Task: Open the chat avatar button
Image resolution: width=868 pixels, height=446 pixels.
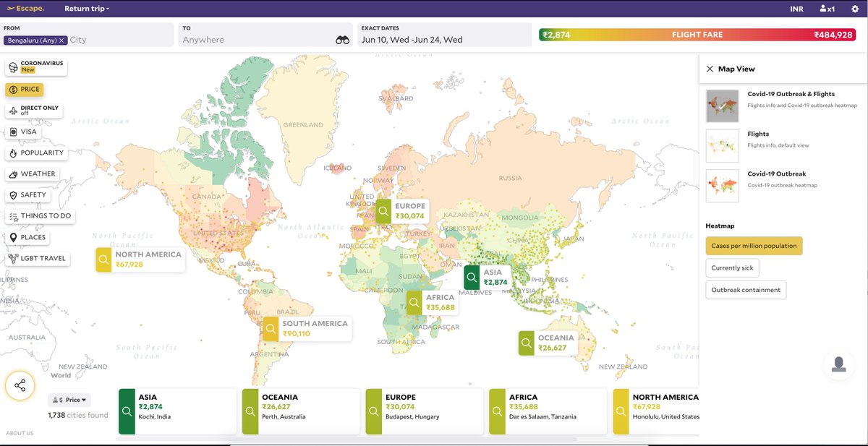Action: (839, 364)
